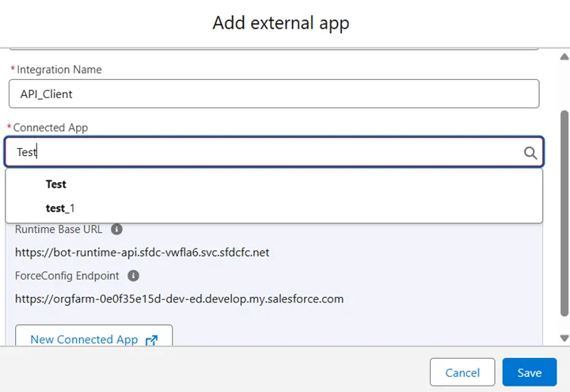Click the bot-runtime-api Runtime Base URL text
The image size is (570, 392).
(142, 253)
